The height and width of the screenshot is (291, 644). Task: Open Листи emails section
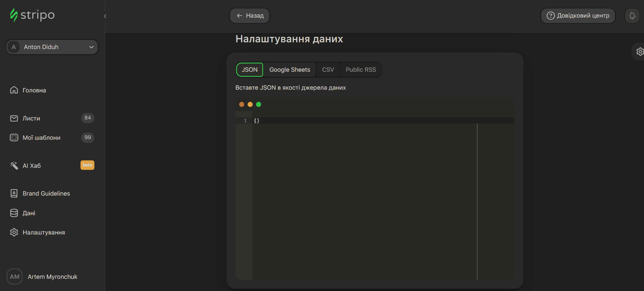(31, 118)
